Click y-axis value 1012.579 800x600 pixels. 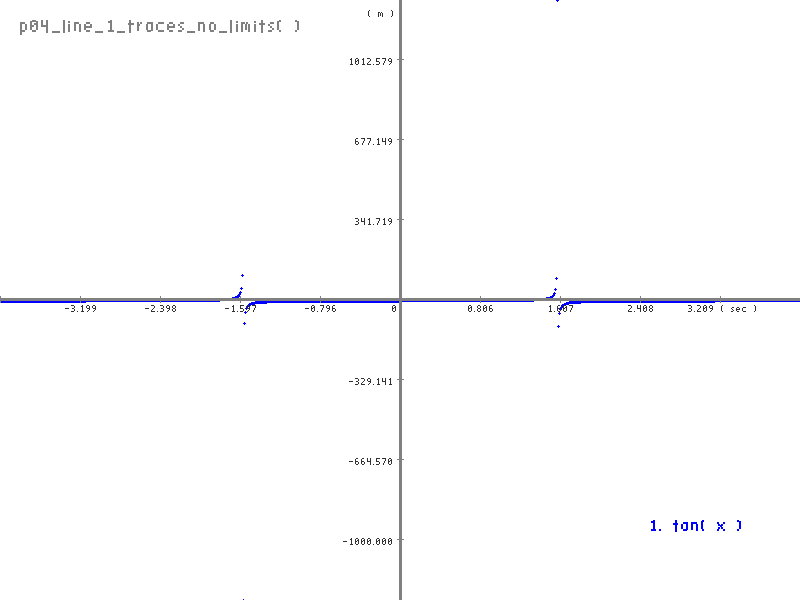(371, 62)
